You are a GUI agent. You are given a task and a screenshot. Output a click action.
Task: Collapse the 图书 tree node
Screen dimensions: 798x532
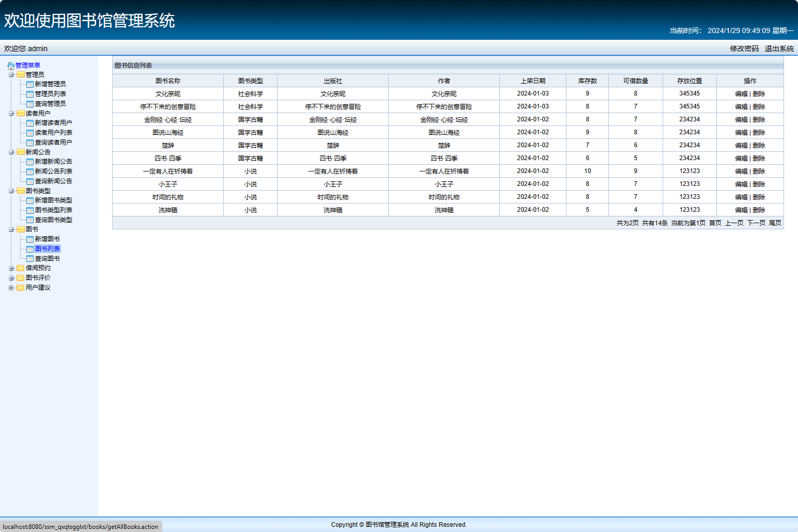coord(11,229)
